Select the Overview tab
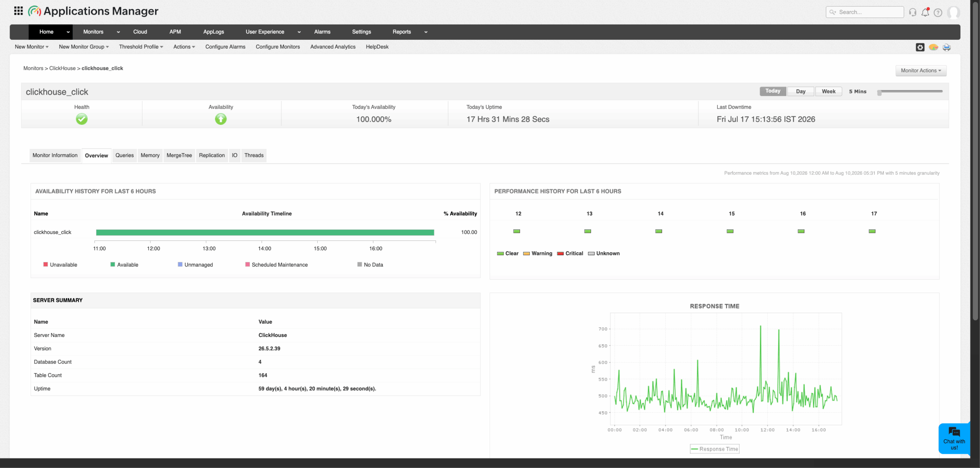Viewport: 980px width, 468px height. pyautogui.click(x=96, y=156)
